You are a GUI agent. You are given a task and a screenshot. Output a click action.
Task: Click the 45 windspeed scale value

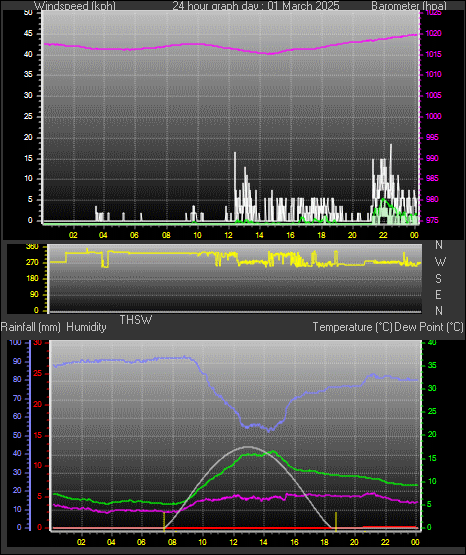[x=28, y=34]
